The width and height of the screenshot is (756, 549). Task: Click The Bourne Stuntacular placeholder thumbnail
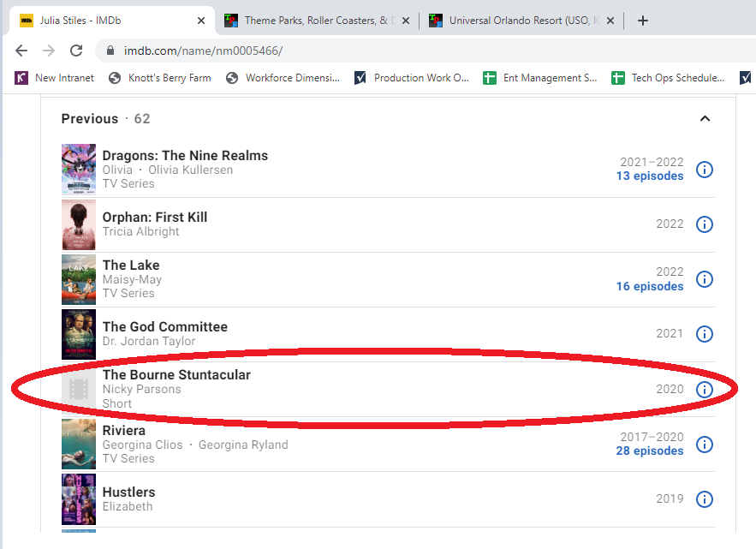pos(79,390)
